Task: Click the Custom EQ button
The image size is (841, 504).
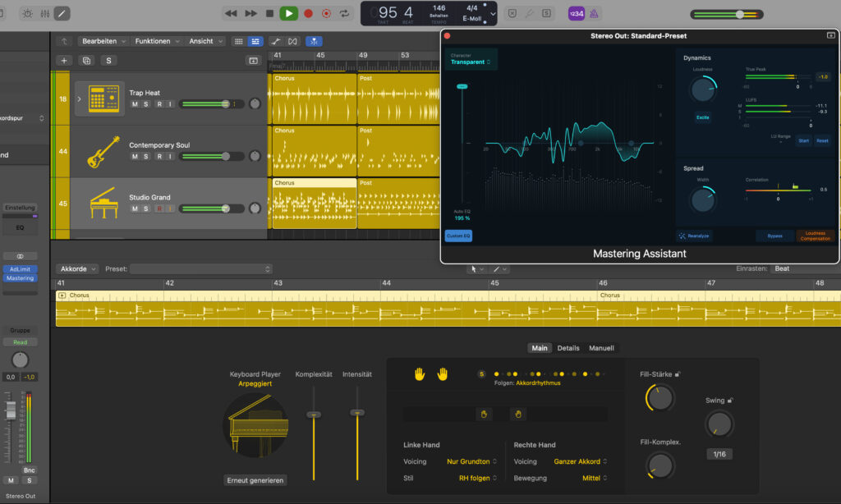Action: (x=458, y=236)
